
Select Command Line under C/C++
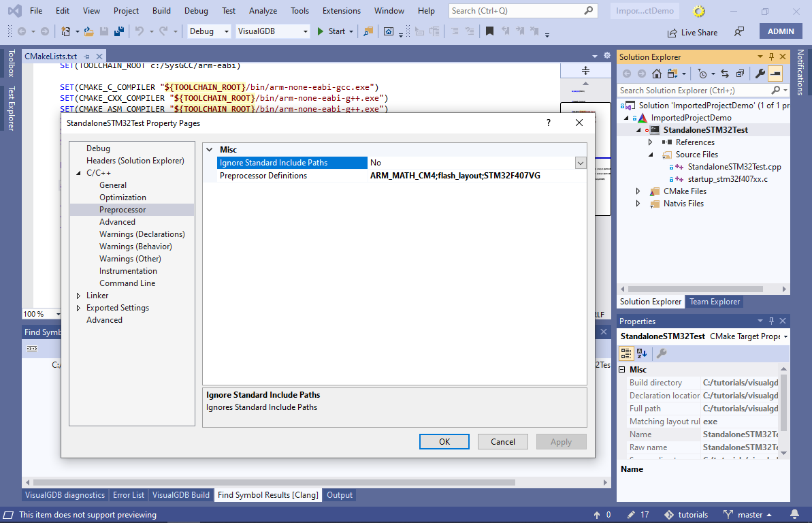coord(127,283)
